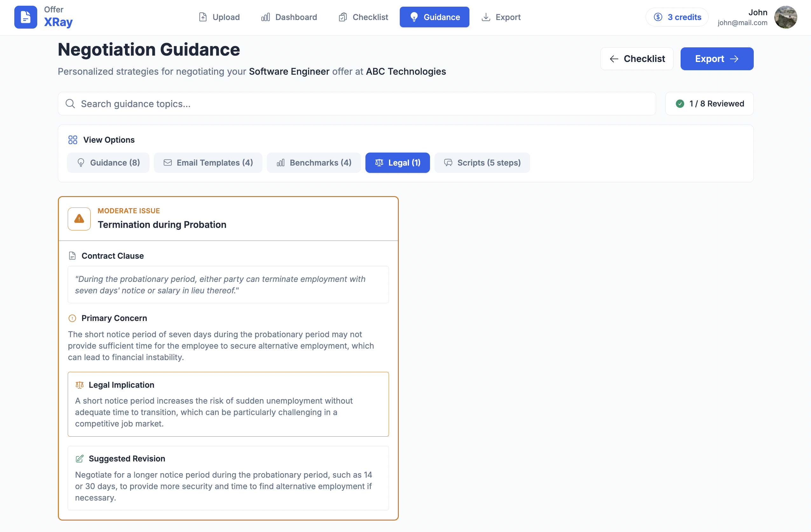The height and width of the screenshot is (532, 811).
Task: Go back via the Checklist arrow button
Action: (636, 59)
